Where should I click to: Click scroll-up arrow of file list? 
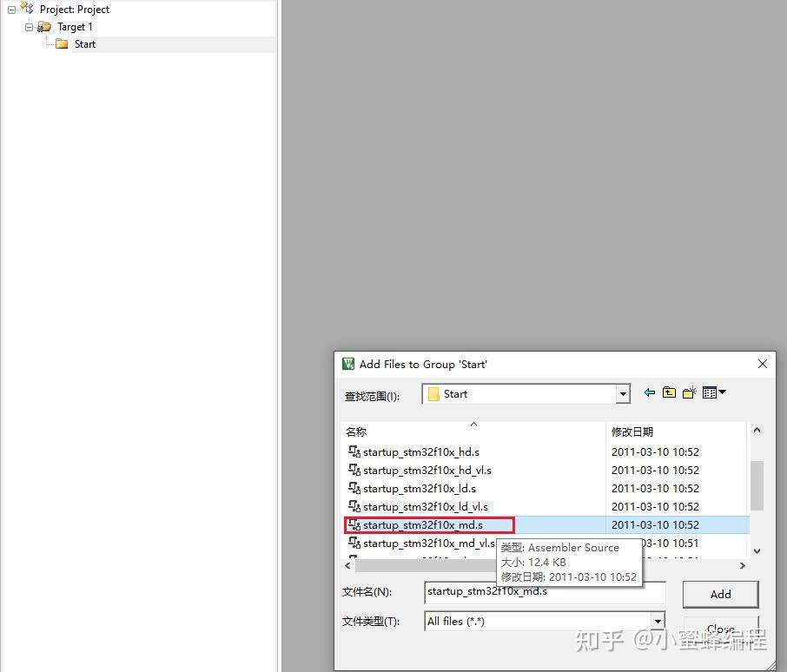[x=757, y=431]
